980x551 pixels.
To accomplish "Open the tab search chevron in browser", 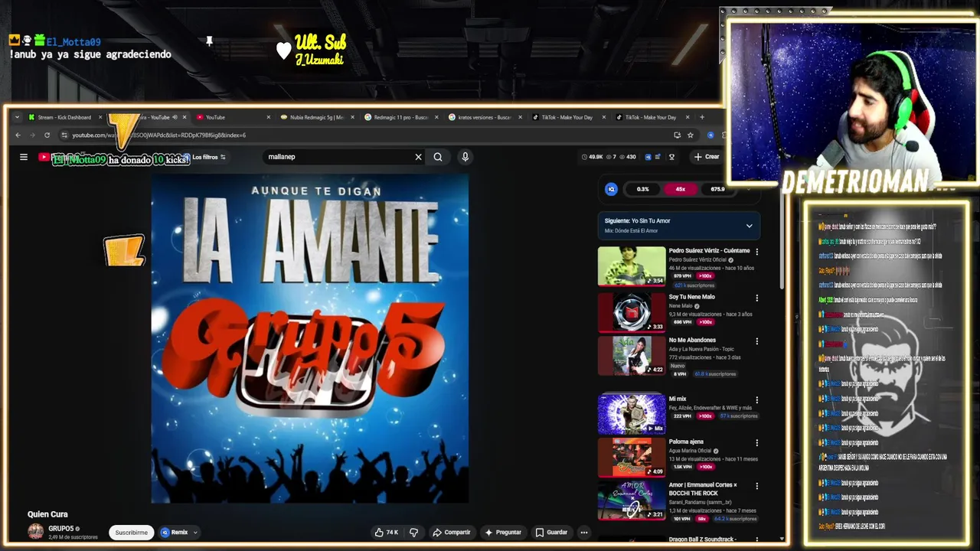I will tap(17, 117).
